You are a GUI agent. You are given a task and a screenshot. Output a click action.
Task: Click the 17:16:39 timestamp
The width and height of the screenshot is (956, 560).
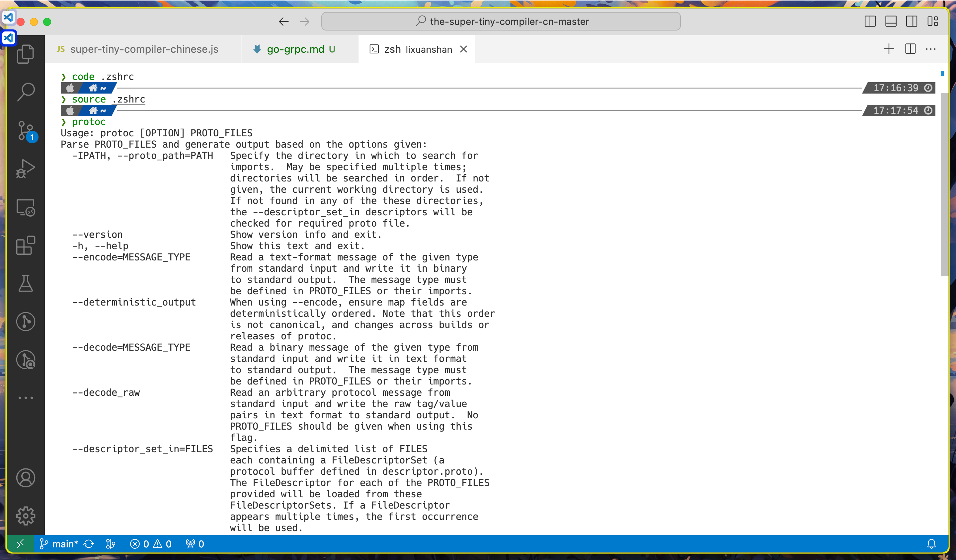[x=896, y=88]
